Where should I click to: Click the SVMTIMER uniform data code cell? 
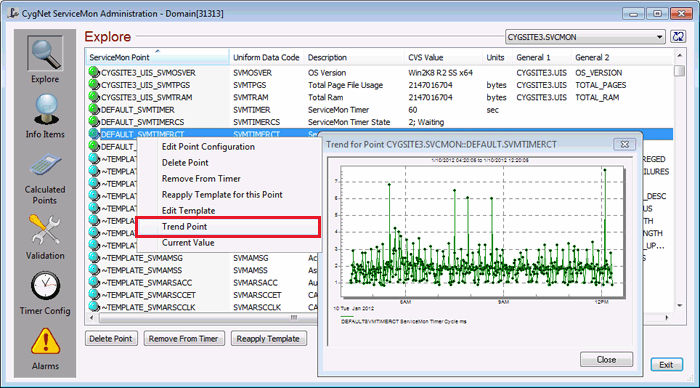pyautogui.click(x=251, y=109)
